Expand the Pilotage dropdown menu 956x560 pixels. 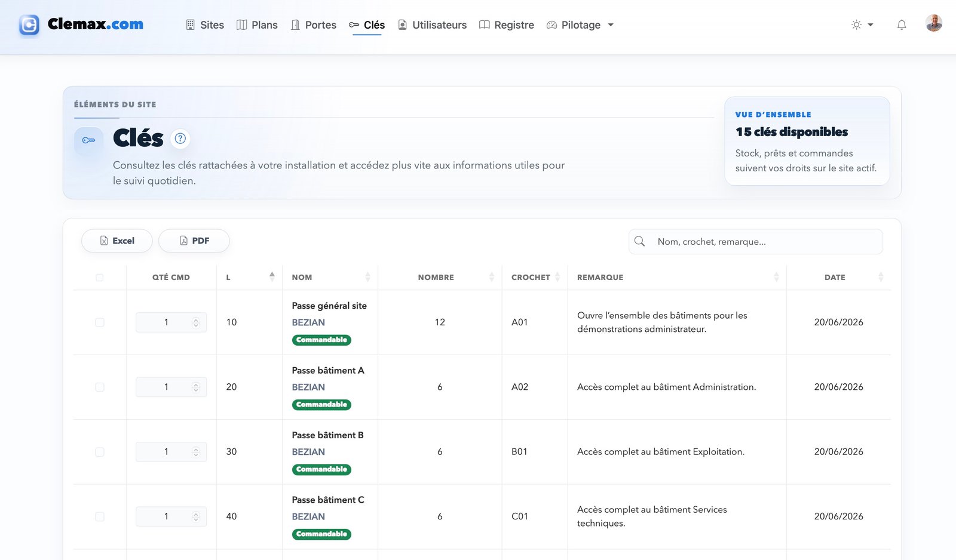click(x=580, y=25)
